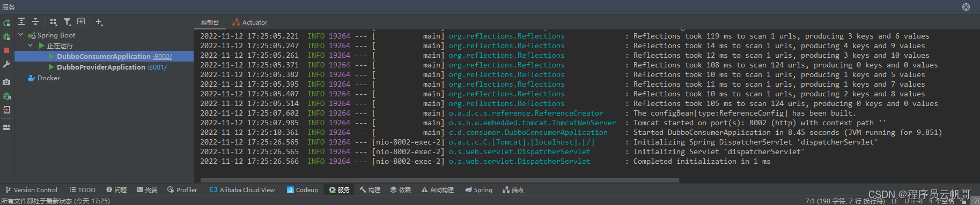This screenshot has width=980, height=205.
Task: Click the line ending LF status indicator
Action: (x=895, y=201)
